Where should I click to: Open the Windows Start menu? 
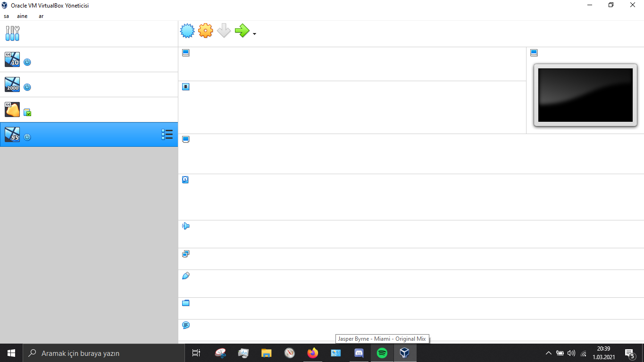11,353
